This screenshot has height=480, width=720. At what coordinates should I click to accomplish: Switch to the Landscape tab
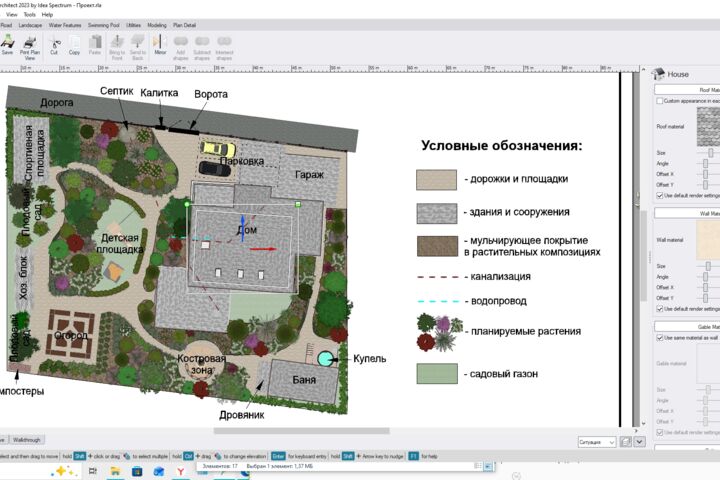(x=30, y=25)
